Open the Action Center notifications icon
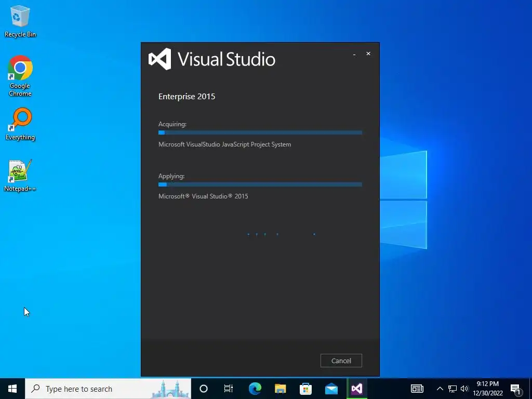Image resolution: width=532 pixels, height=399 pixels. coord(516,389)
